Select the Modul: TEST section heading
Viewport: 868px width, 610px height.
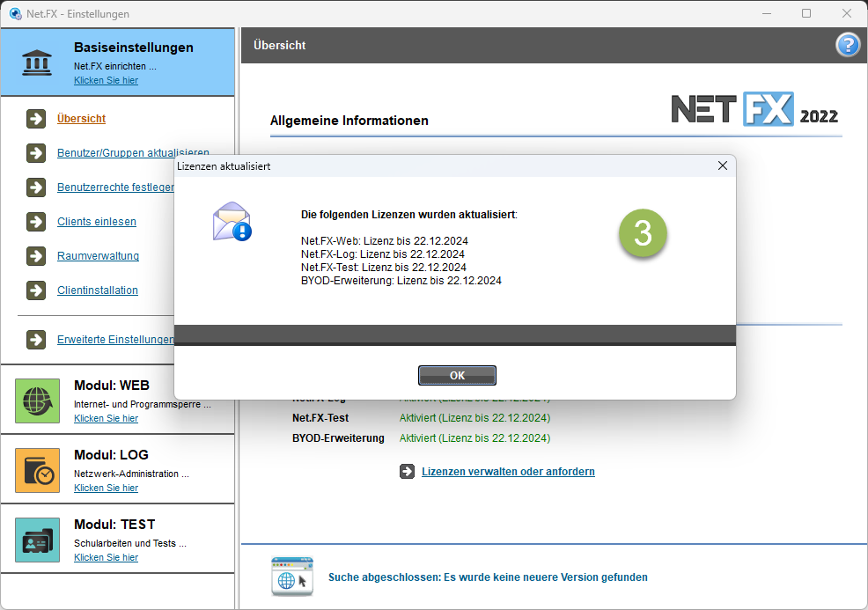[x=114, y=525]
